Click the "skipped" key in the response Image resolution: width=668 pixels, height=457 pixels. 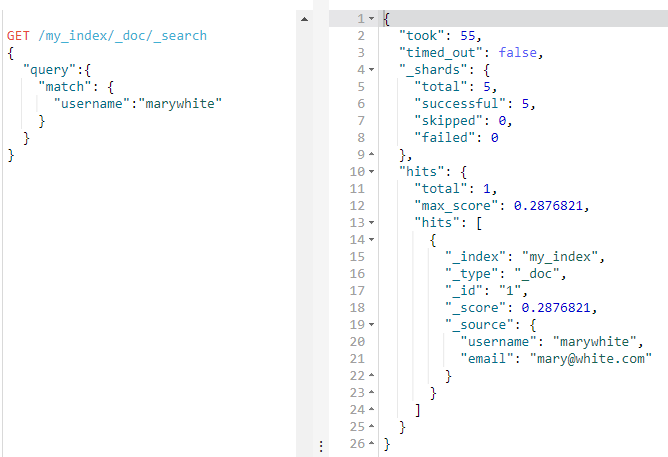(448, 121)
